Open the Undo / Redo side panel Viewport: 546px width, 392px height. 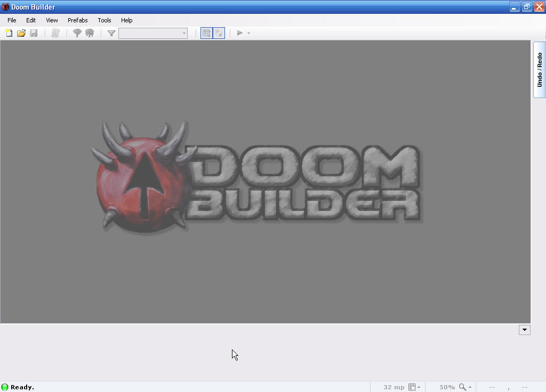click(539, 70)
